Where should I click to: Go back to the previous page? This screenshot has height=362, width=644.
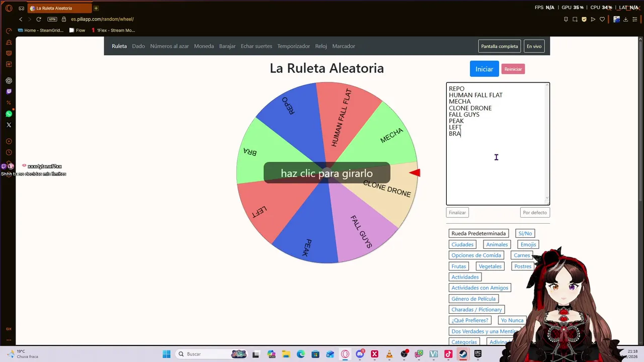click(21, 19)
